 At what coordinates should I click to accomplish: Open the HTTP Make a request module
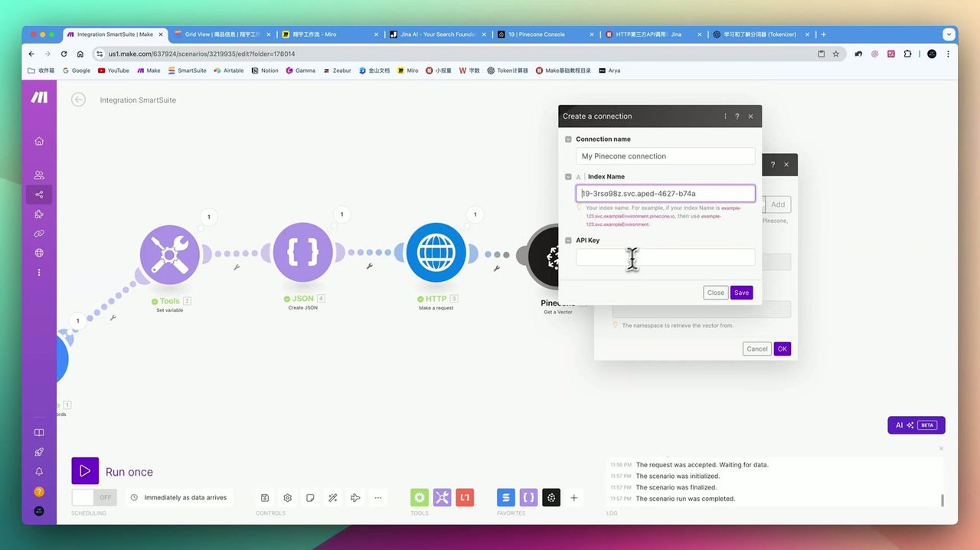436,254
